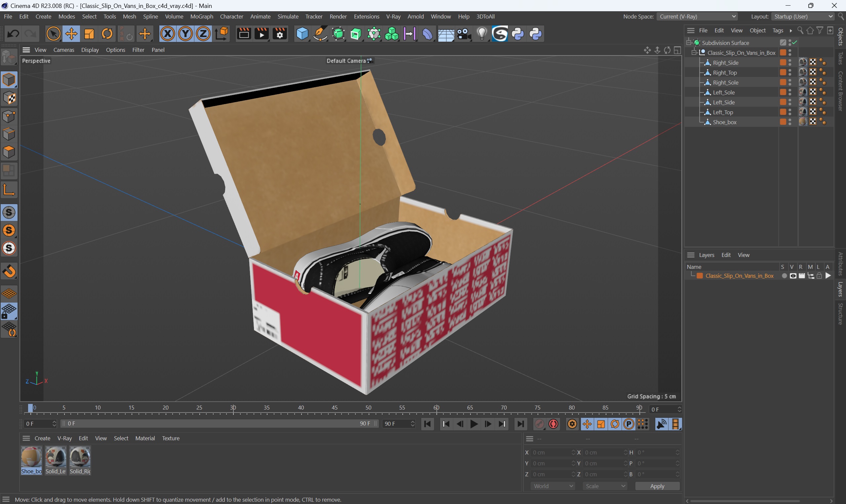Viewport: 846px width, 504px height.
Task: Add a Floor environment object
Action: 446,34
